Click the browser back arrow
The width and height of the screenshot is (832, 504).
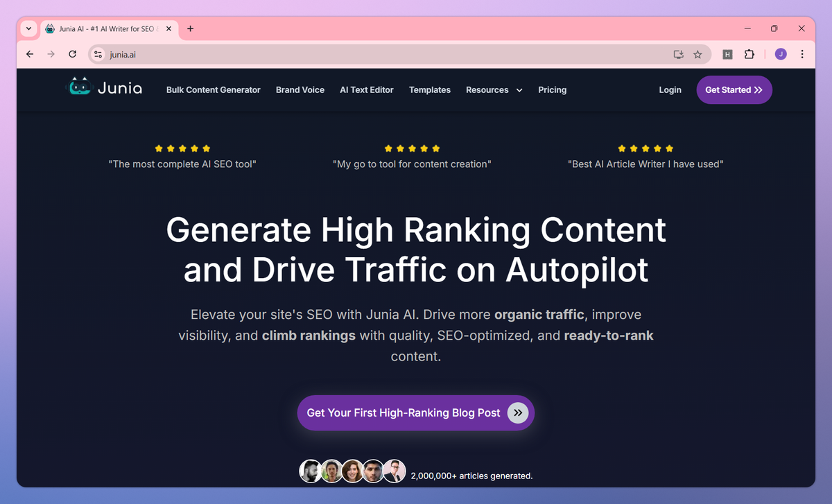tap(29, 54)
